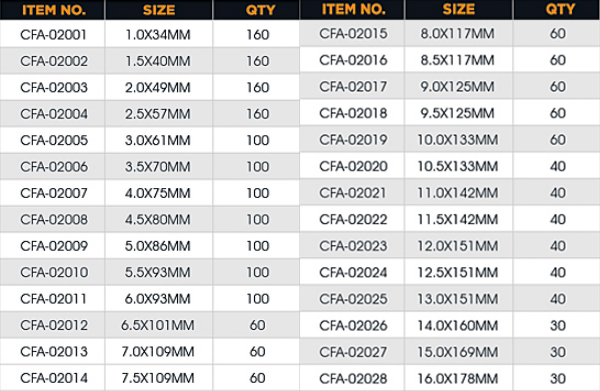Select item CFA-02005

[54, 140]
